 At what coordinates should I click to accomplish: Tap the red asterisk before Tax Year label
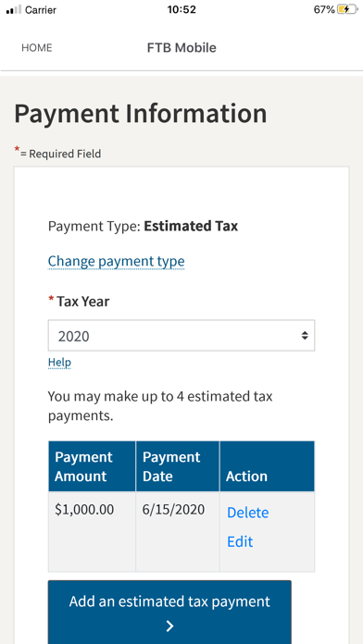[51, 298]
